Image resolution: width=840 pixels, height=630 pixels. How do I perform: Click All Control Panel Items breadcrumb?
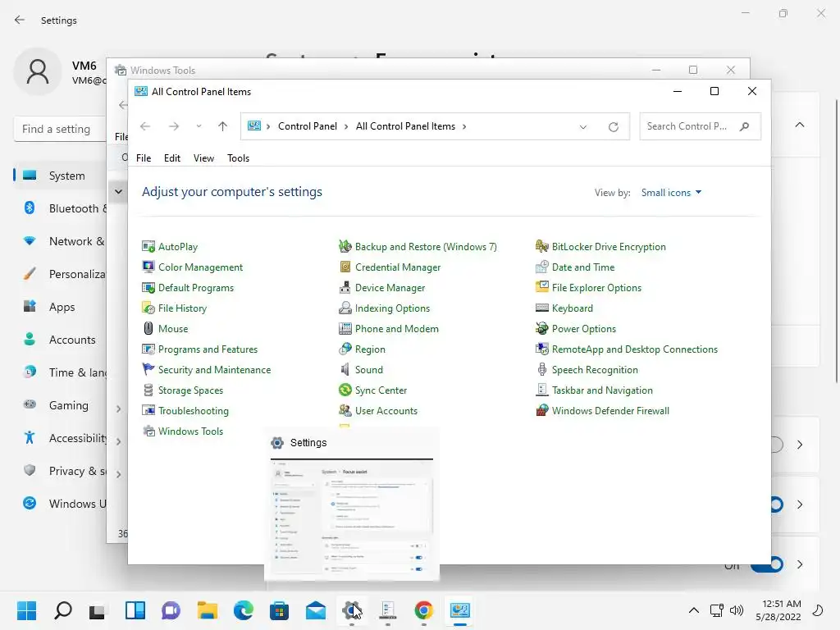coord(405,126)
